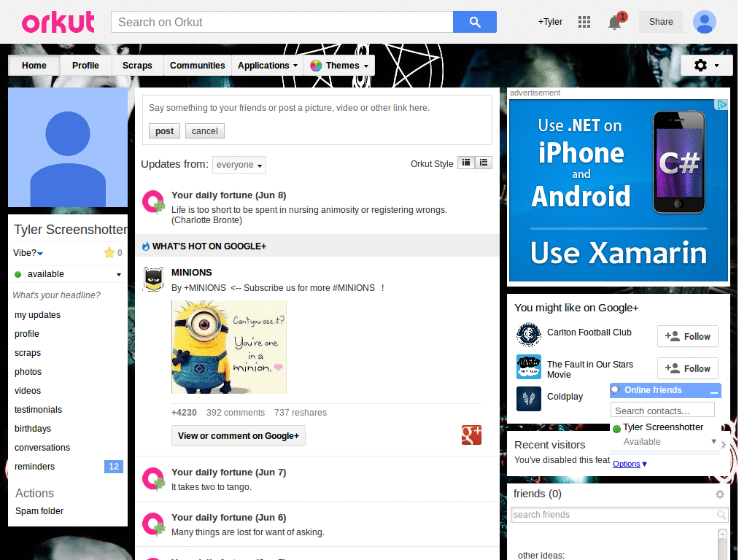Expand the Applications menu
This screenshot has width=747, height=560.
point(268,65)
